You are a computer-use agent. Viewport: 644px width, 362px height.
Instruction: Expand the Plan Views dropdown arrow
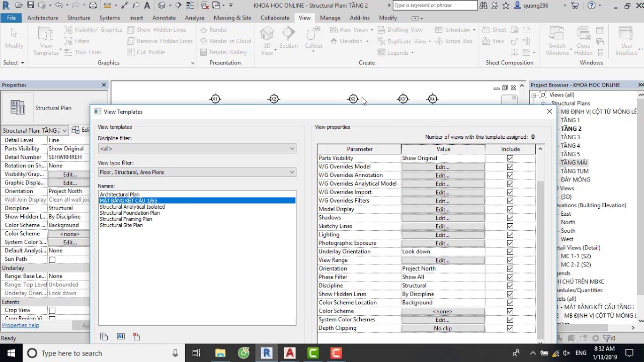[371, 30]
